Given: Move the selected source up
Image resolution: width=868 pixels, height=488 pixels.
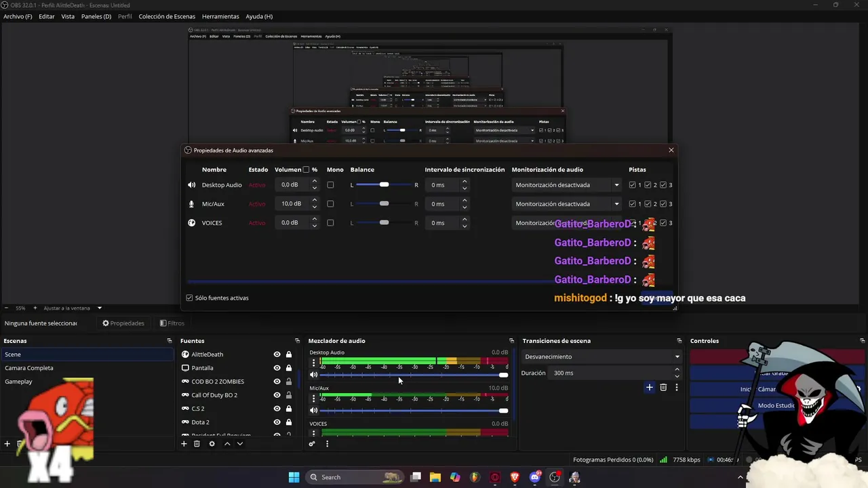Looking at the screenshot, I should click(x=227, y=444).
